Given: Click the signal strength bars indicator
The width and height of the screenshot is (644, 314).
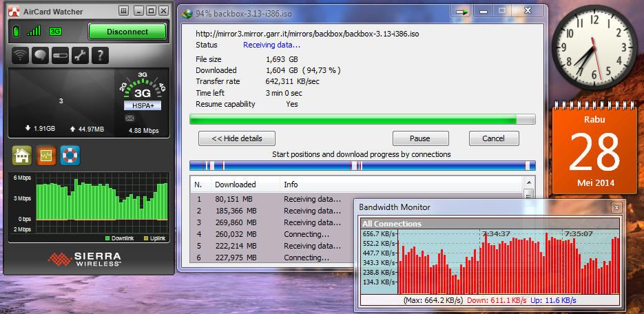Looking at the screenshot, I should click(x=34, y=31).
